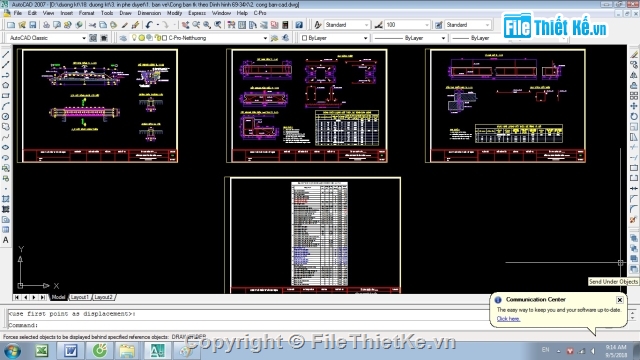The image size is (640, 360).
Task: Toggle the layer lock icon
Action: point(158,38)
